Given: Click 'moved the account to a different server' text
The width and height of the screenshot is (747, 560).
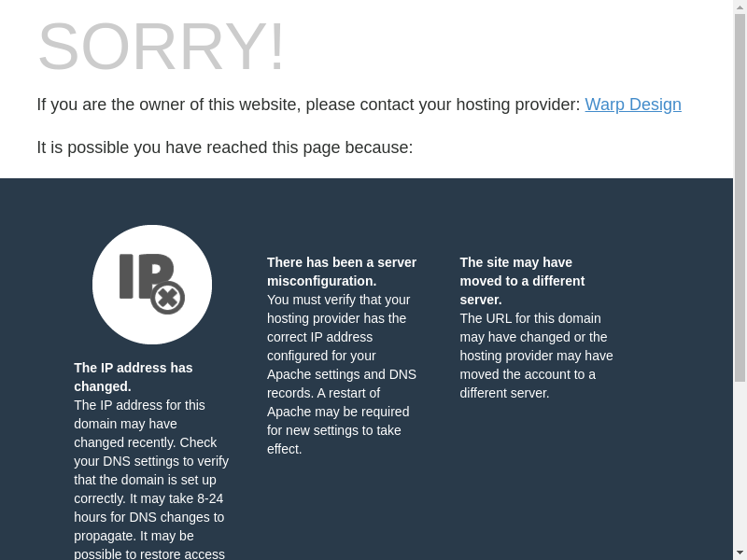Looking at the screenshot, I should (528, 384).
